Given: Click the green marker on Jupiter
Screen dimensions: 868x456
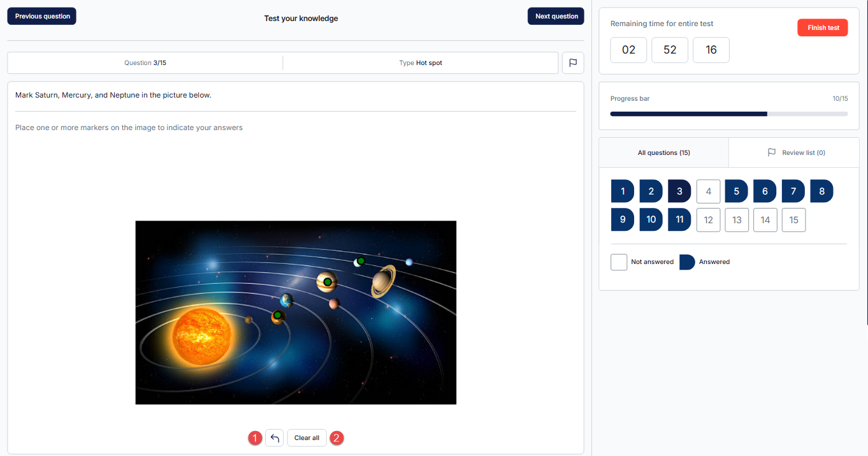Looking at the screenshot, I should (328, 282).
